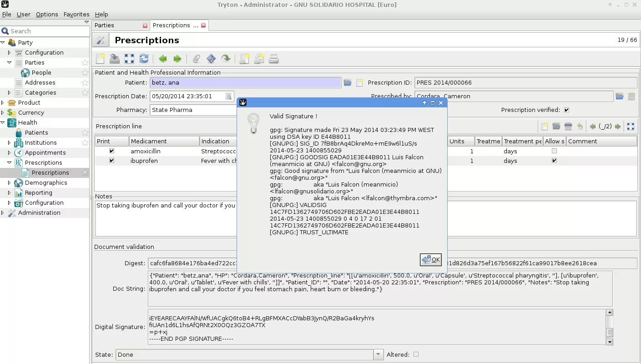Click the email report envelope icon
The width and height of the screenshot is (641, 364).
coord(259,59)
